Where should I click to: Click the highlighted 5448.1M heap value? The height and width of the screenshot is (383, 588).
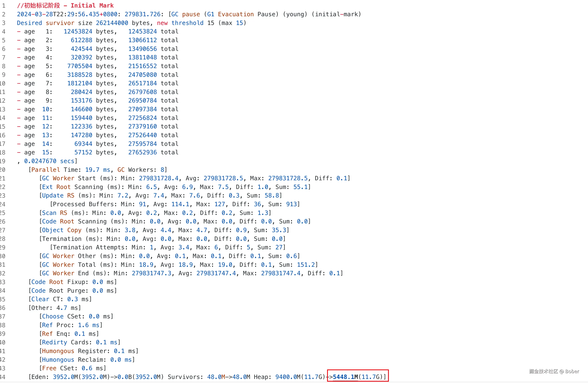click(x=345, y=377)
